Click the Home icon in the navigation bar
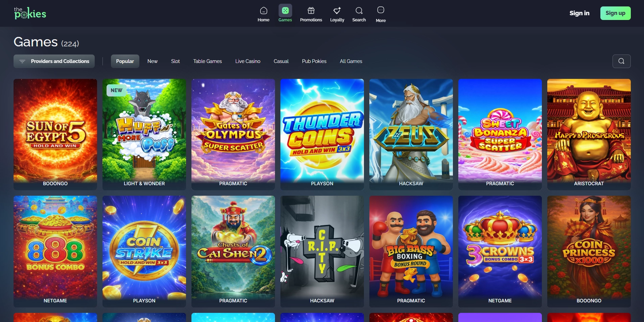Screen dimensions: 644x322 click(263, 11)
